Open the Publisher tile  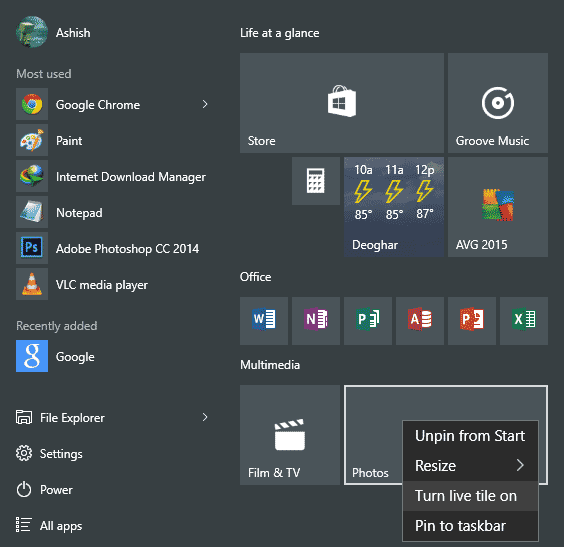(x=368, y=321)
